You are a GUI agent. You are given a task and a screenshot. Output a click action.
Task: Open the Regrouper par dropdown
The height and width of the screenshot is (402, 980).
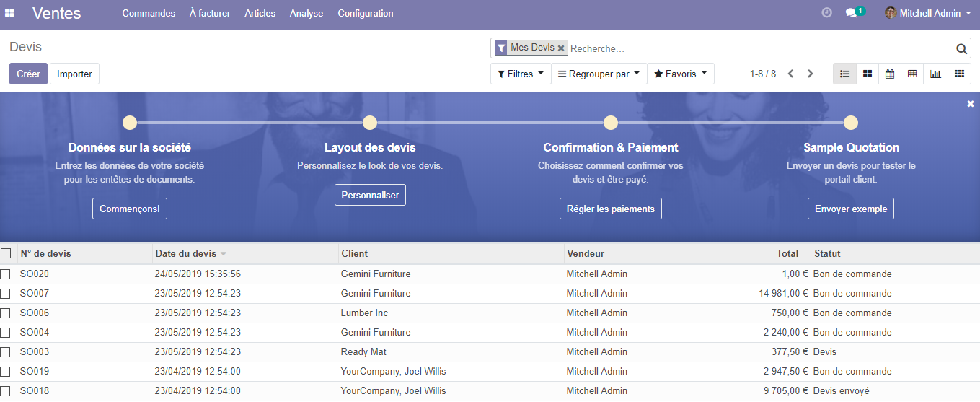pyautogui.click(x=598, y=74)
